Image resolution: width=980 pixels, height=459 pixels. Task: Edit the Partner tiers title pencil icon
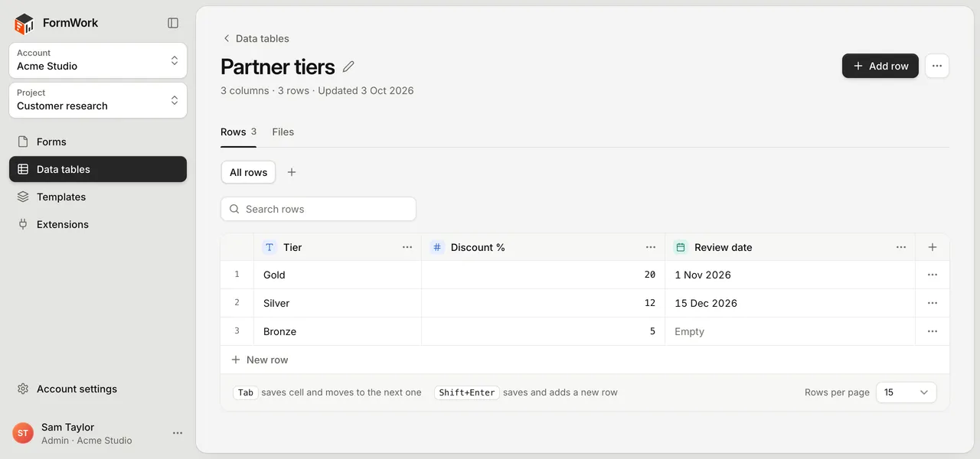(x=348, y=67)
